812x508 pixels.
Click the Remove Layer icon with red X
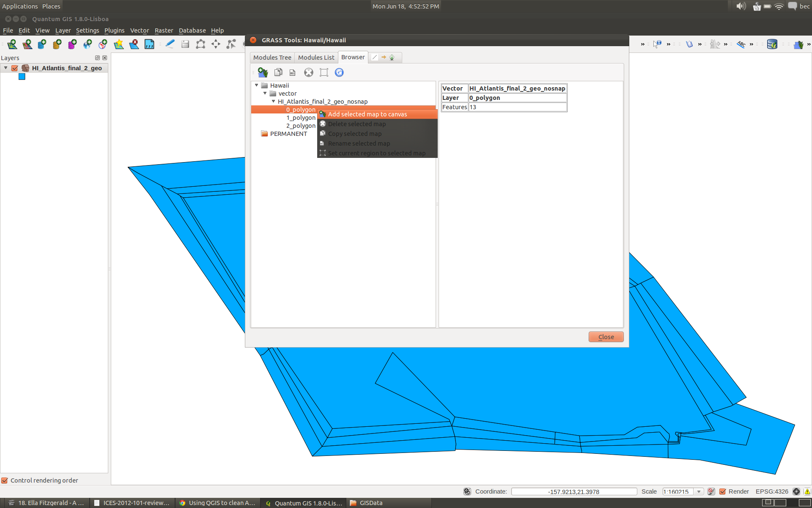pos(134,44)
